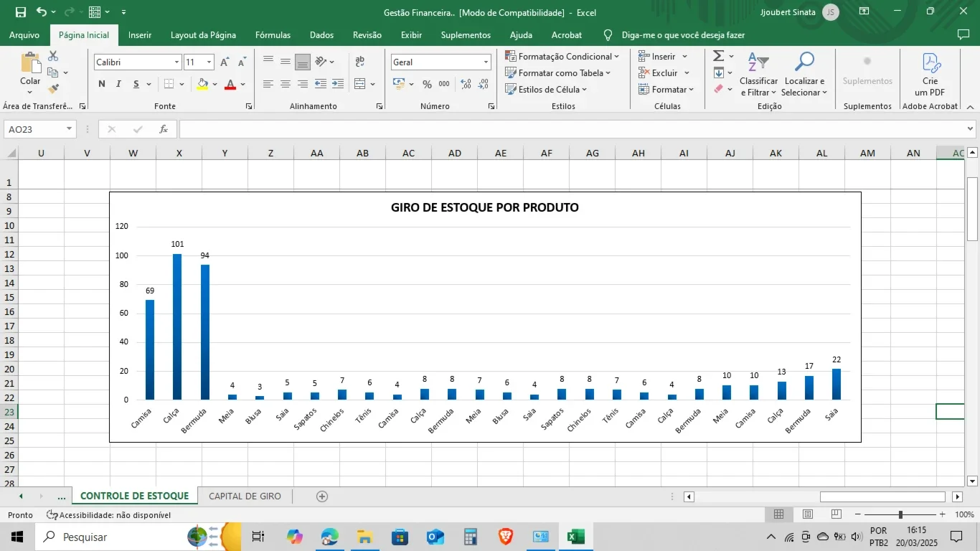
Task: Click the Increase Font Size icon
Action: (226, 62)
